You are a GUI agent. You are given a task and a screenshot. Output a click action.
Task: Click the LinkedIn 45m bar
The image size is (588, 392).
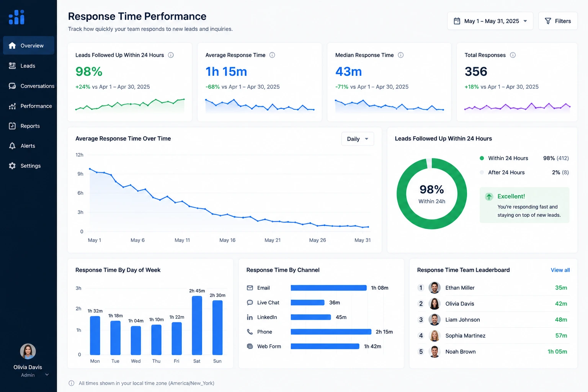(x=311, y=317)
